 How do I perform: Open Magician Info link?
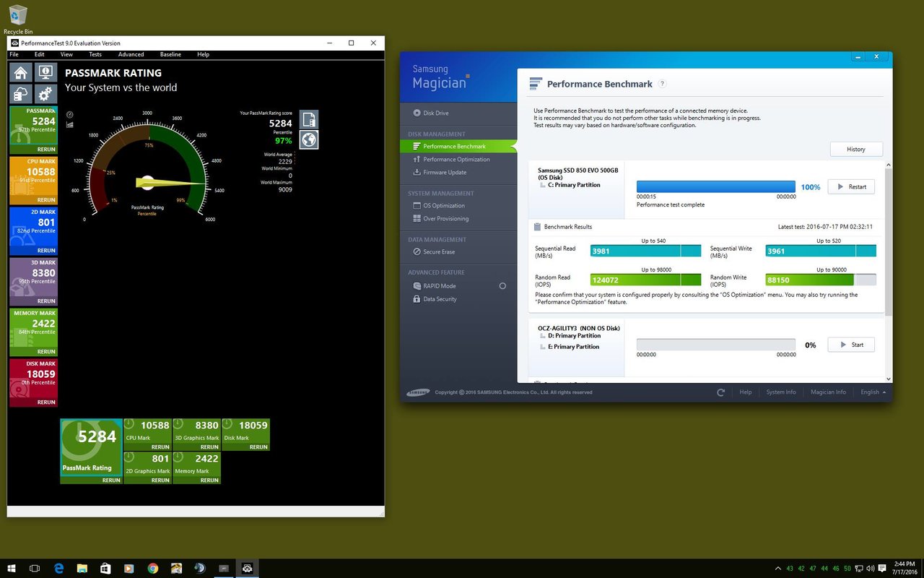tap(828, 392)
